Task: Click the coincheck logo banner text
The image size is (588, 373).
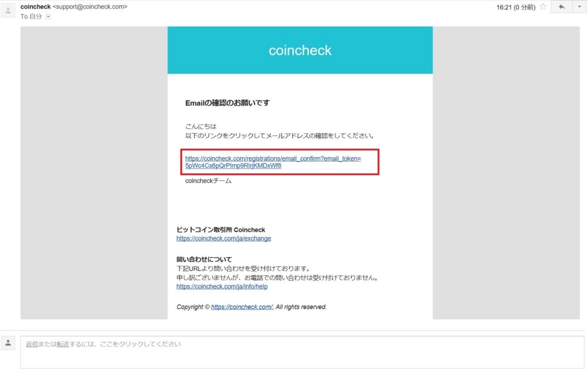Action: click(300, 50)
